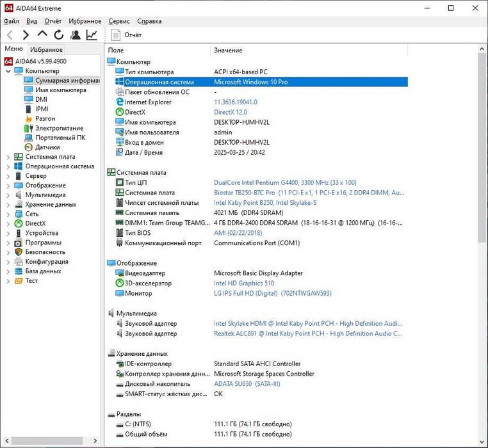Open the Biostar TB250-BTC Pro link
Screen dimensions: 488x448
click(309, 193)
